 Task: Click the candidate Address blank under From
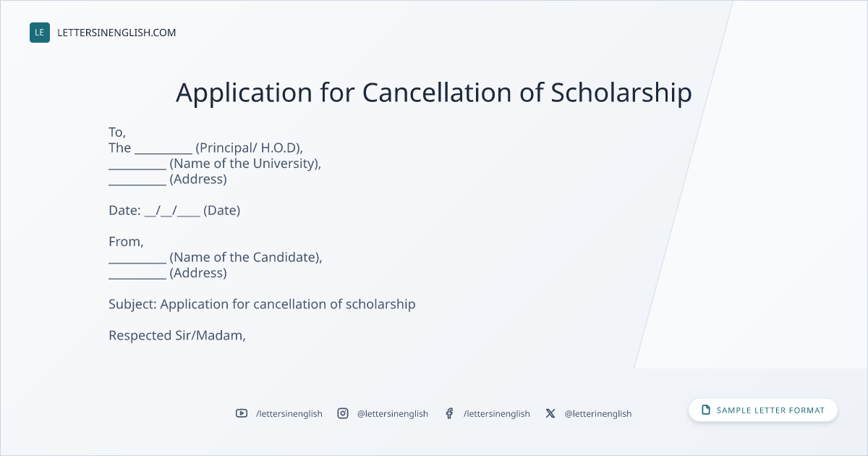(137, 274)
